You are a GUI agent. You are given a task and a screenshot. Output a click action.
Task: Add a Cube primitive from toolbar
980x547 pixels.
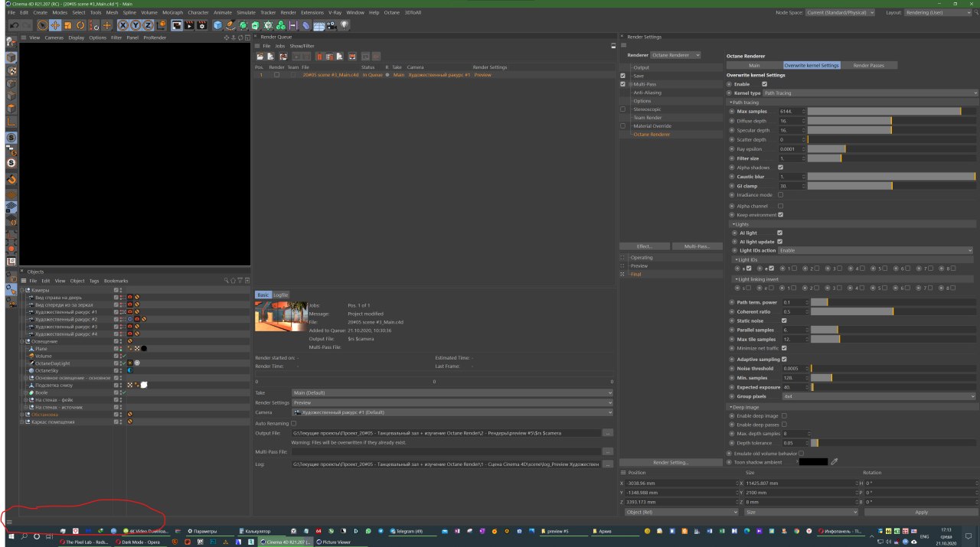pos(217,25)
